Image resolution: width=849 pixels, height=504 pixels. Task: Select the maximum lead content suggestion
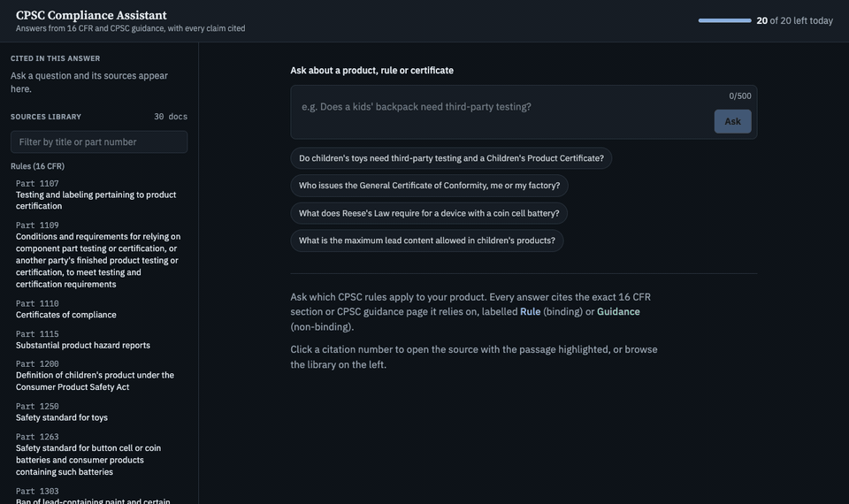(x=426, y=241)
